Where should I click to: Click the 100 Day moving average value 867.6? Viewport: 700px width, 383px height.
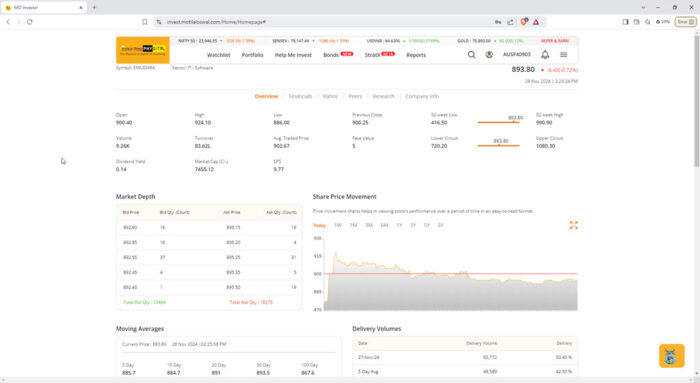click(308, 373)
